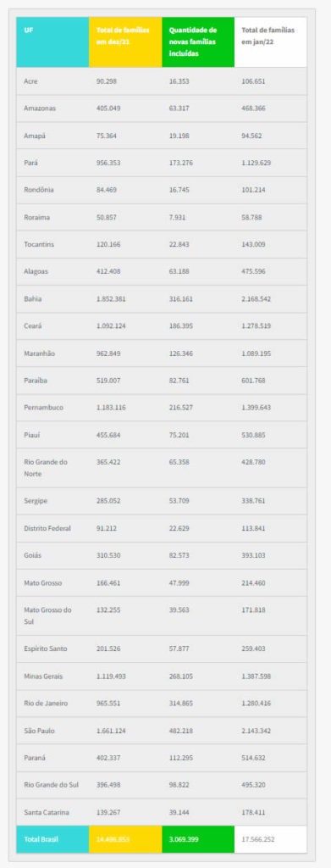Select Pará jan/22 total 1.129.629
The image size is (331, 868).
(257, 164)
